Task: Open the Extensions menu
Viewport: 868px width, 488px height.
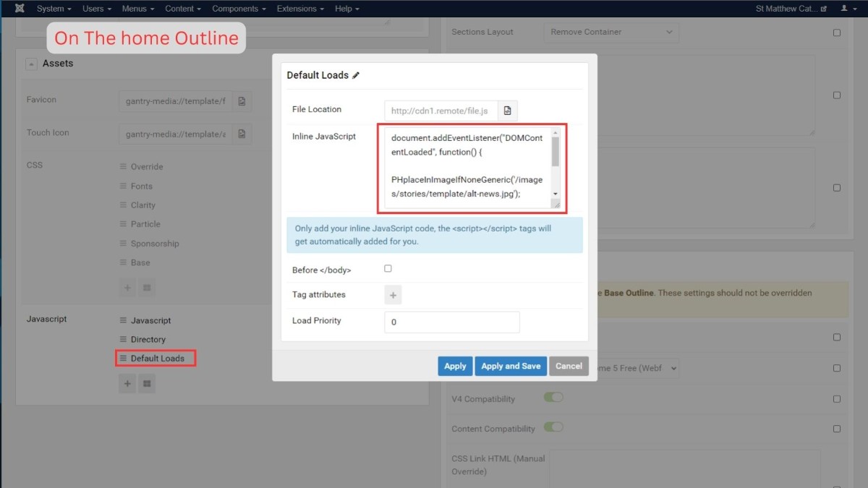Action: (x=300, y=9)
